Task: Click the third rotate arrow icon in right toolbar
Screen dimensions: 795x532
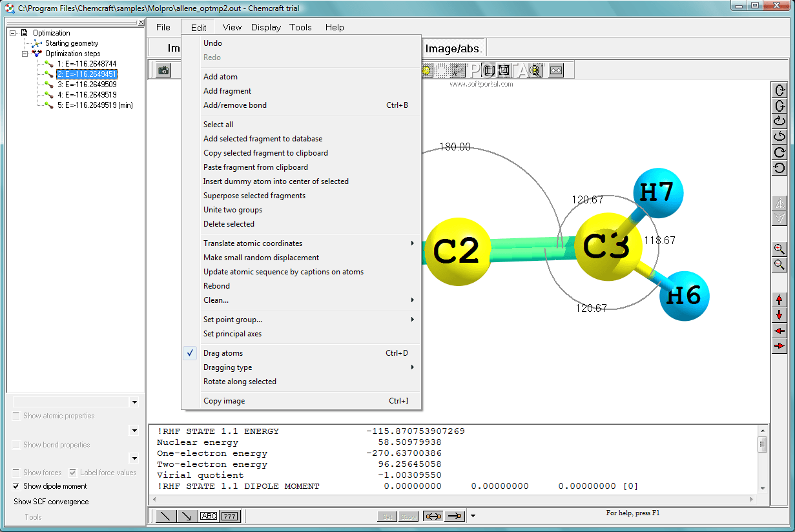Action: [x=780, y=121]
